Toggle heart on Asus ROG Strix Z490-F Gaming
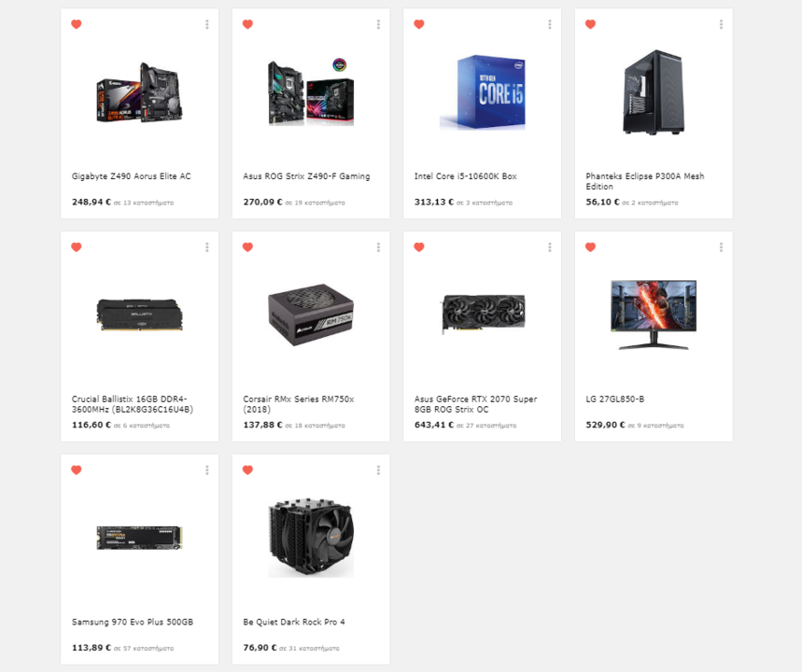This screenshot has height=672, width=802. pyautogui.click(x=247, y=24)
